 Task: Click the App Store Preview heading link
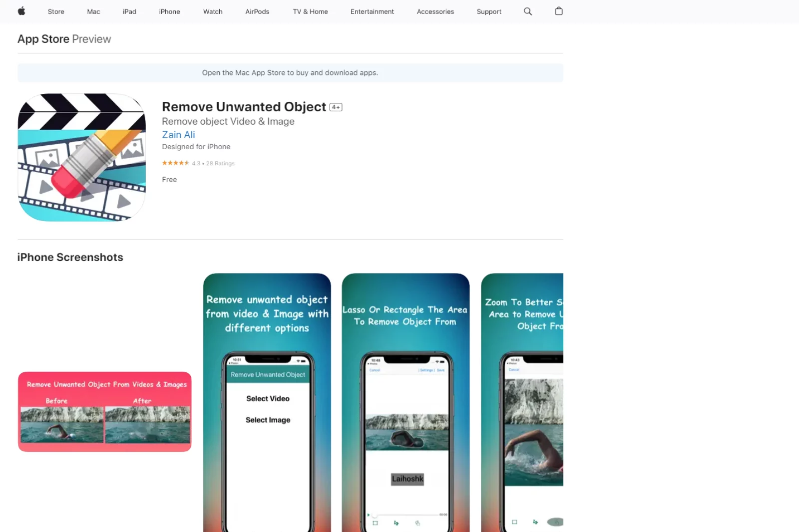point(64,39)
